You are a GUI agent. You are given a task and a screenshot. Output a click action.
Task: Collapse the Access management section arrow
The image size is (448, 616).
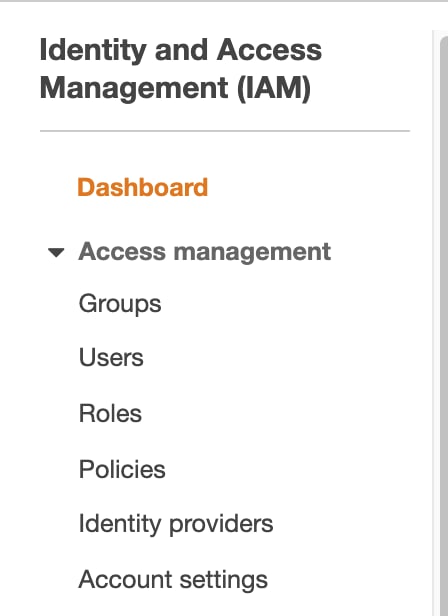tap(56, 252)
